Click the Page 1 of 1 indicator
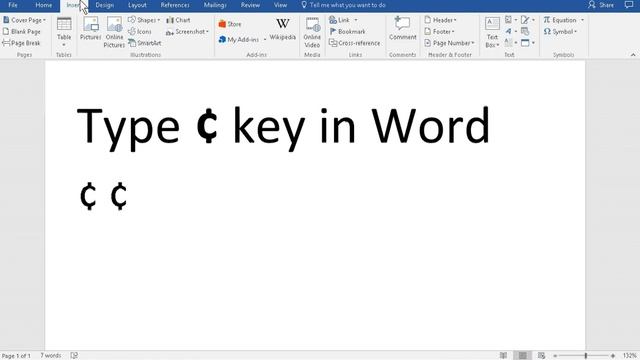This screenshot has width=640, height=360. [x=16, y=356]
